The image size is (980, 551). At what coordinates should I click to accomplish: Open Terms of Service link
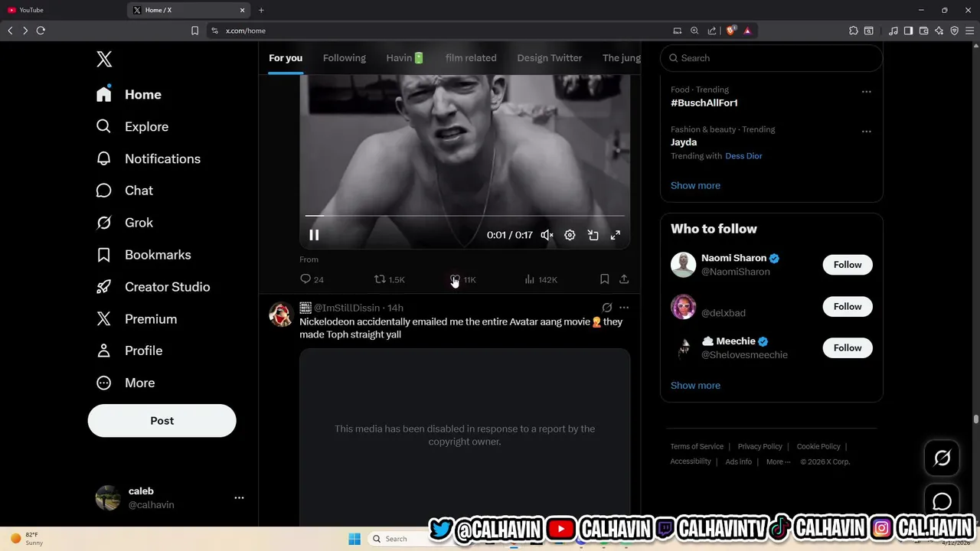pos(697,447)
